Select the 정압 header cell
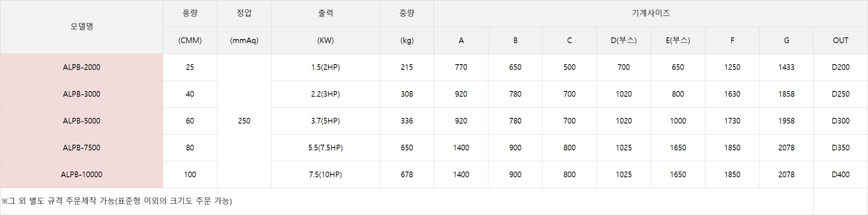Screen dimensions: 868x215 pos(244,13)
